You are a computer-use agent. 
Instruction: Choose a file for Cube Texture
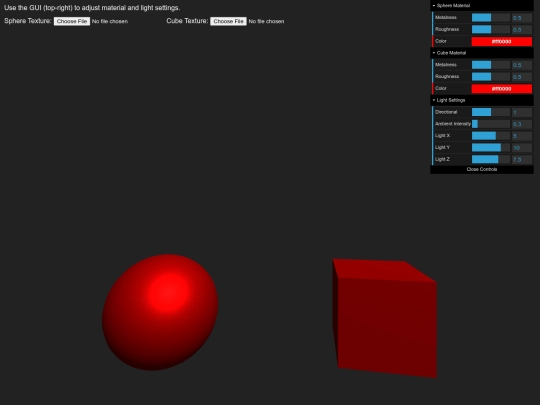228,21
